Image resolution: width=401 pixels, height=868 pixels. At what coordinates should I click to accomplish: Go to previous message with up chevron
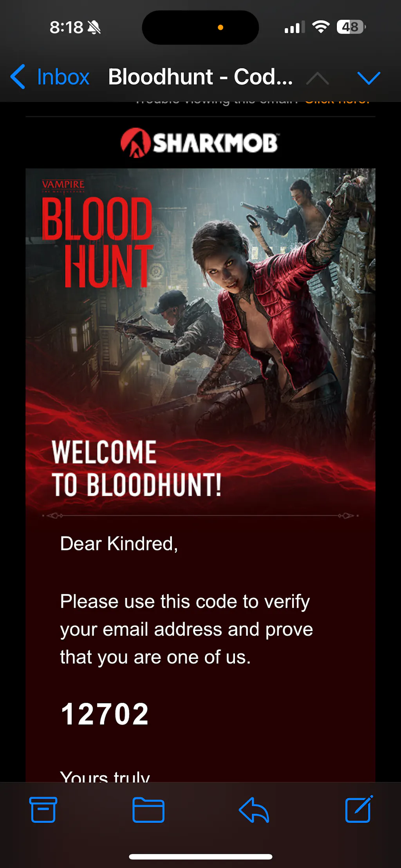click(x=318, y=78)
